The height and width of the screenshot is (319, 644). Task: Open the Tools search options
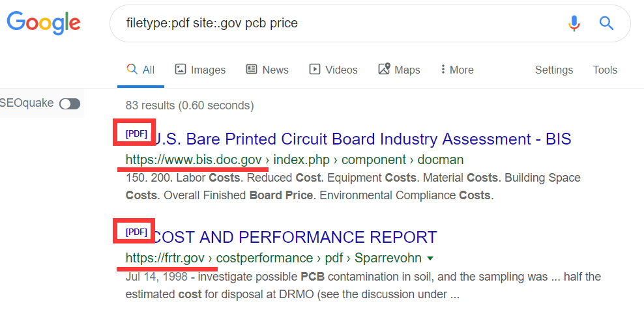pos(605,70)
